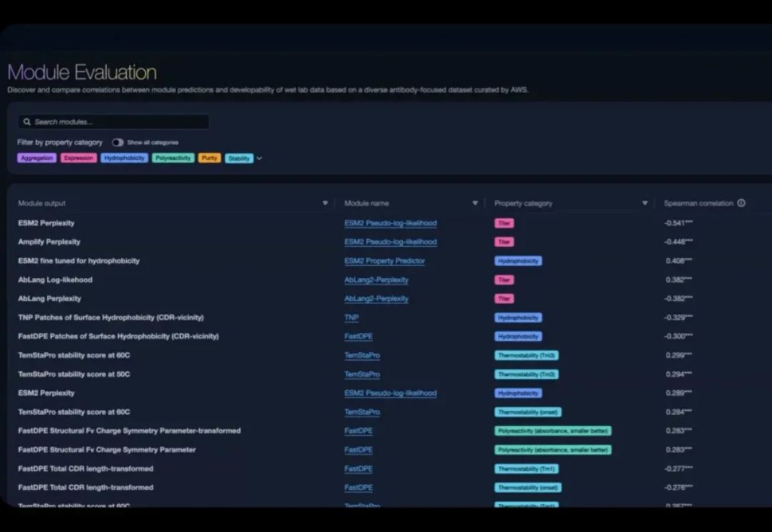Screen dimensions: 772x532
Task: Open AbLang2-Perplexity link in AbLang Log-likelihood row
Action: pos(376,280)
